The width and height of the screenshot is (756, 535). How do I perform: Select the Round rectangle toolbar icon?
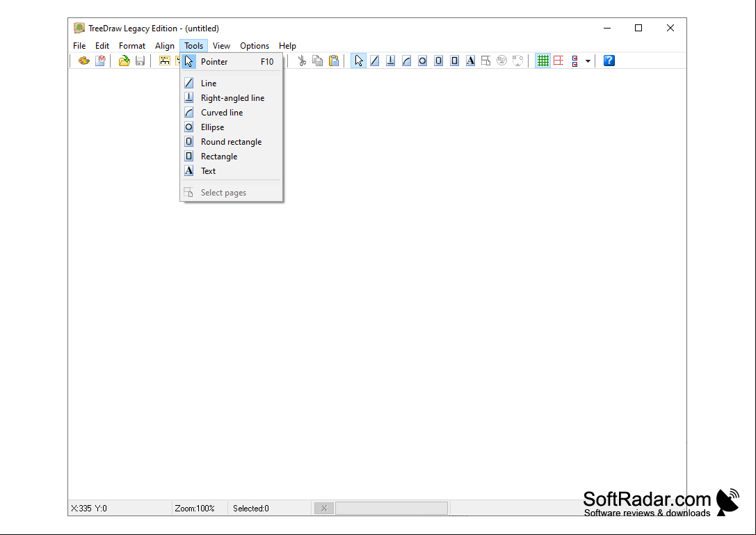click(x=438, y=61)
